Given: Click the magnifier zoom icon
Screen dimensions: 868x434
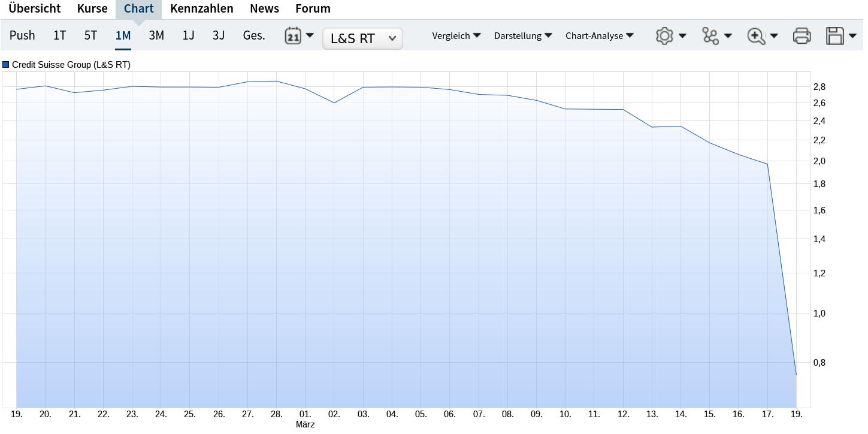Looking at the screenshot, I should point(757,36).
